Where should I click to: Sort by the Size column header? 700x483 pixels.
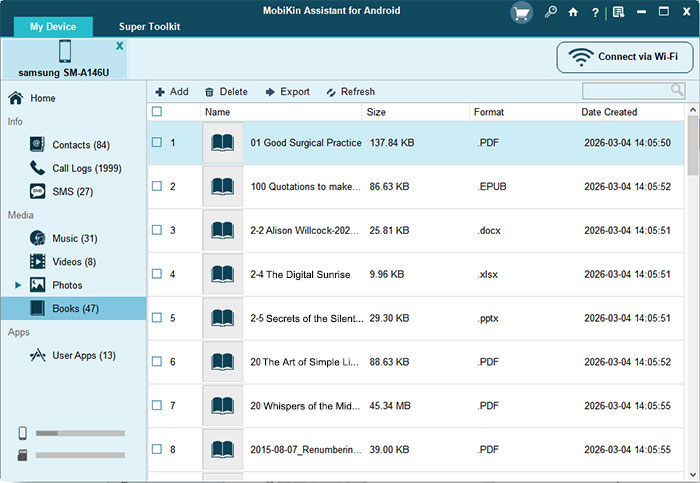point(376,112)
